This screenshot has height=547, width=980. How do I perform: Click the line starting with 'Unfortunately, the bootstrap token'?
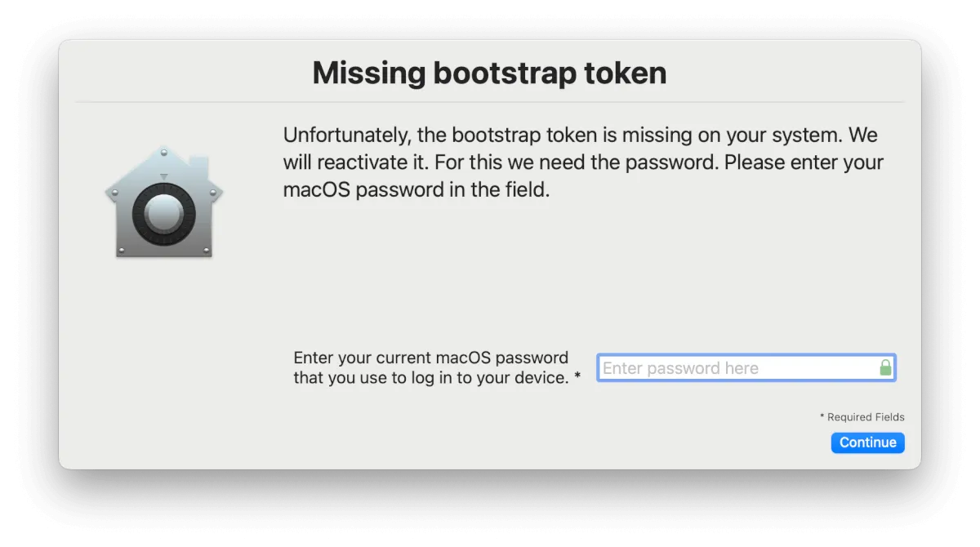click(x=580, y=135)
